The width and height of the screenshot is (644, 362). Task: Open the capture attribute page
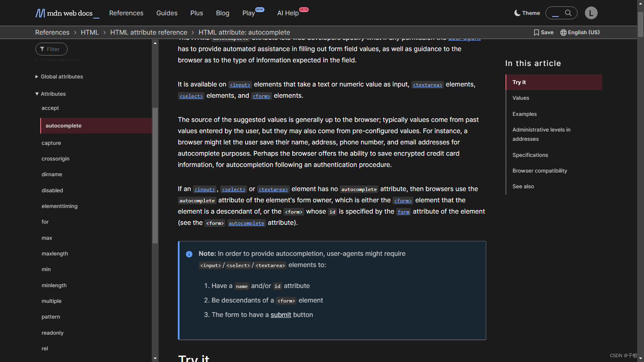[x=51, y=143]
